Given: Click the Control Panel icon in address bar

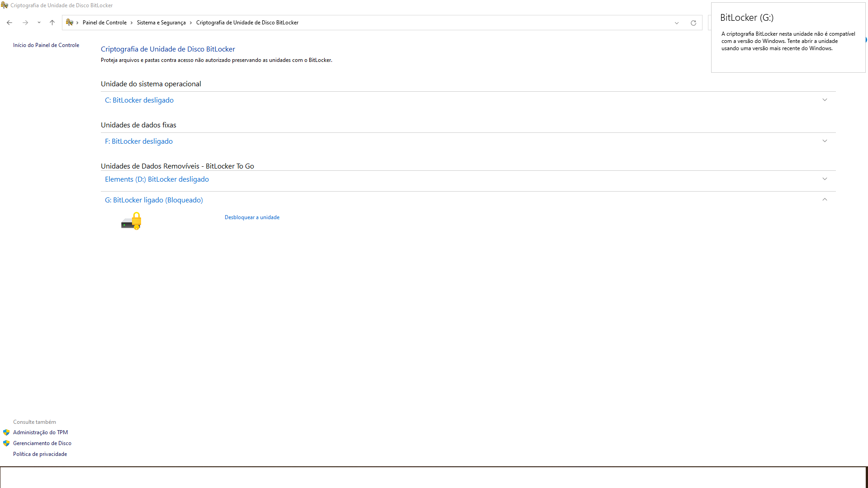Looking at the screenshot, I should click(70, 22).
